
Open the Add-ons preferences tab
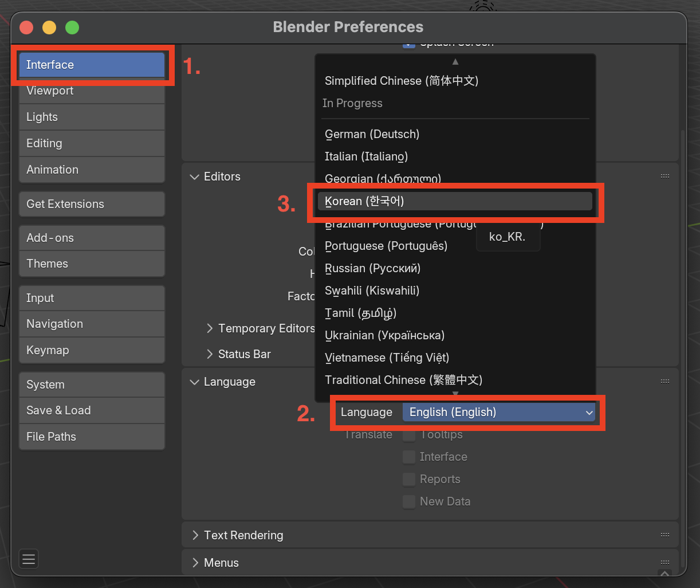click(92, 238)
